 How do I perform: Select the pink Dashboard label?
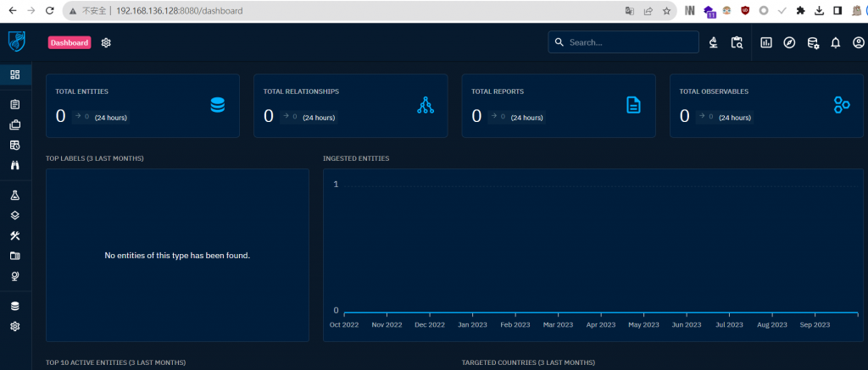(x=70, y=42)
